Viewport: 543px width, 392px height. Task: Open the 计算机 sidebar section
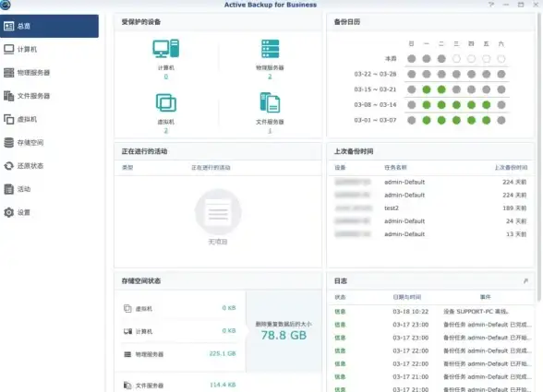49,49
